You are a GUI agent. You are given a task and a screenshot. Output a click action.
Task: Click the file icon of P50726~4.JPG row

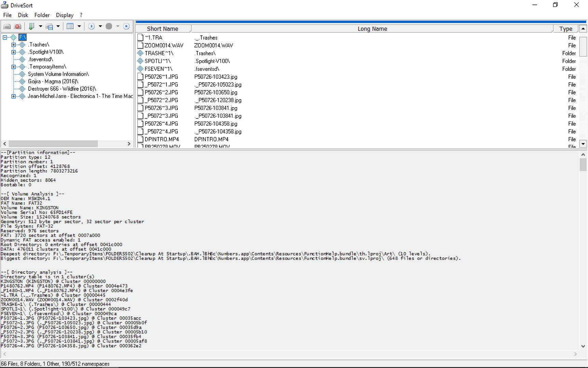click(x=140, y=124)
